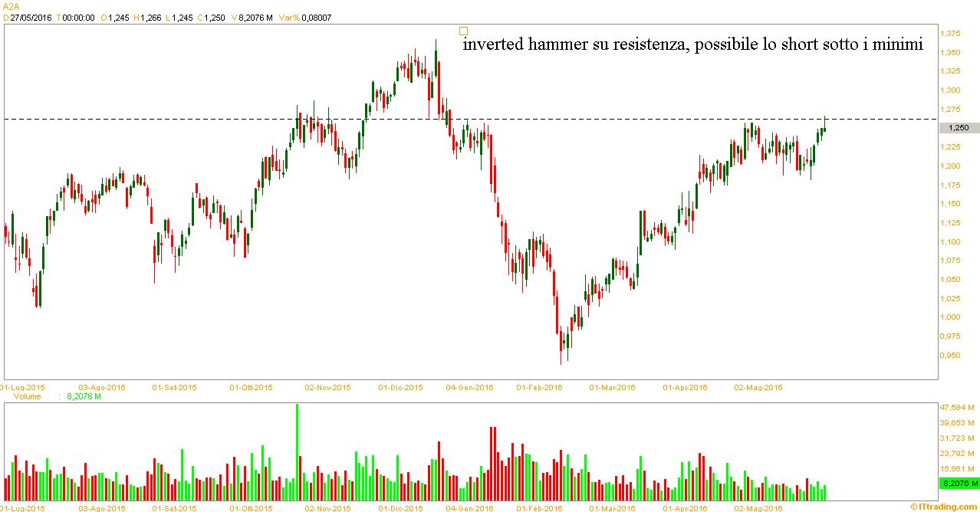Viewport: 980px width, 512px height.
Task: Select the green current volume tag on volume axis
Action: click(x=959, y=484)
